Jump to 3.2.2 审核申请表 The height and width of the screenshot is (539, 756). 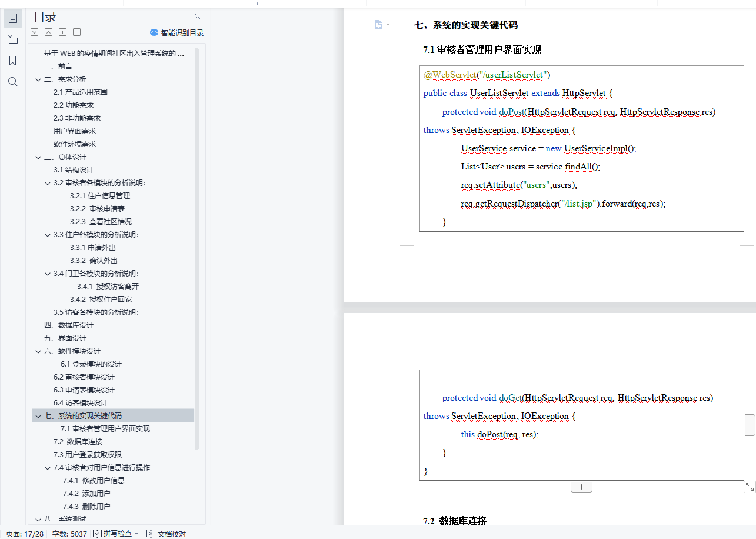(x=97, y=208)
